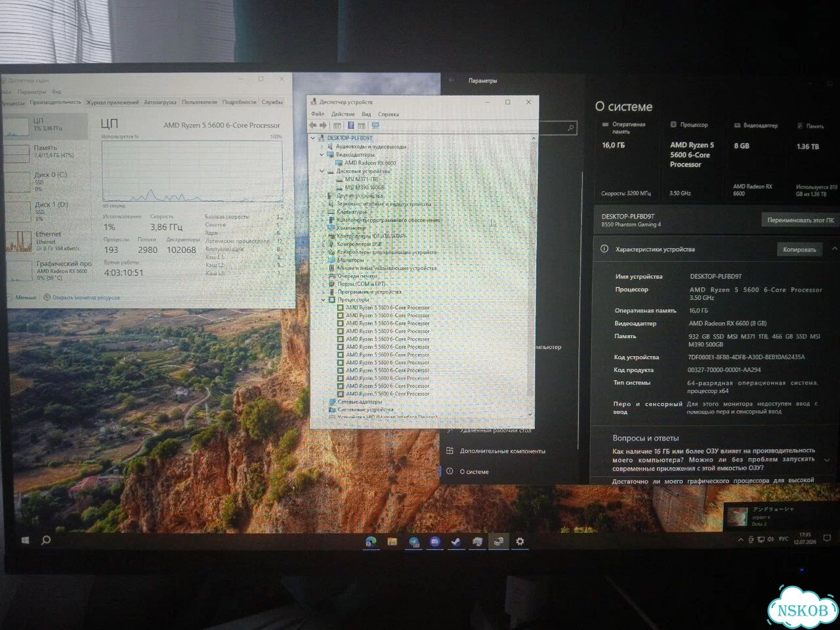Viewport: 840px width, 630px height.
Task: Select the Контроллеры USB category
Action: [x=359, y=244]
